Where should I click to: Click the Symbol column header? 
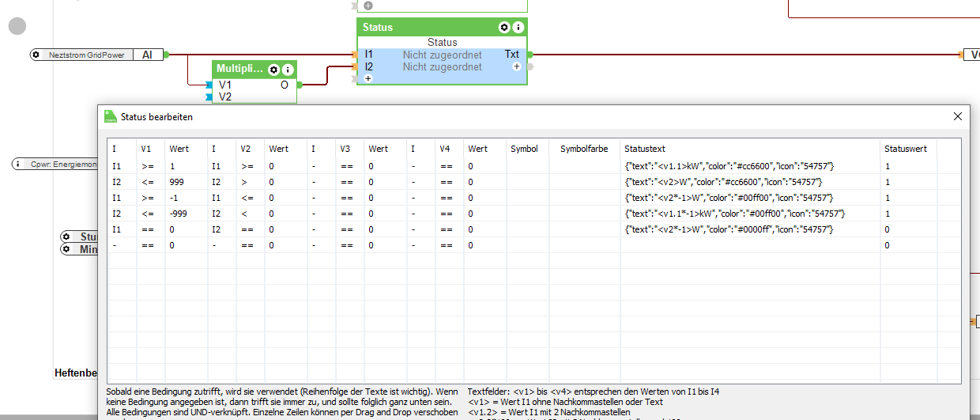524,149
